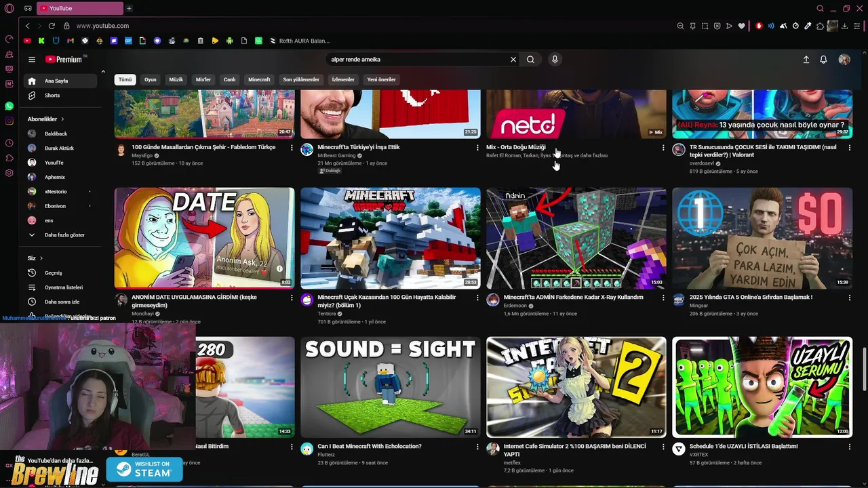Open the new tab plus button

(x=129, y=8)
